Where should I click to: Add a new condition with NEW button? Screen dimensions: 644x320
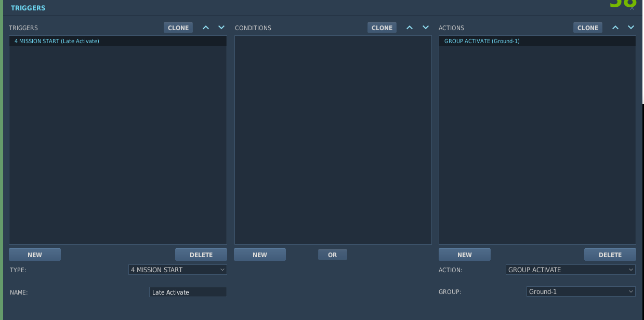tap(260, 255)
